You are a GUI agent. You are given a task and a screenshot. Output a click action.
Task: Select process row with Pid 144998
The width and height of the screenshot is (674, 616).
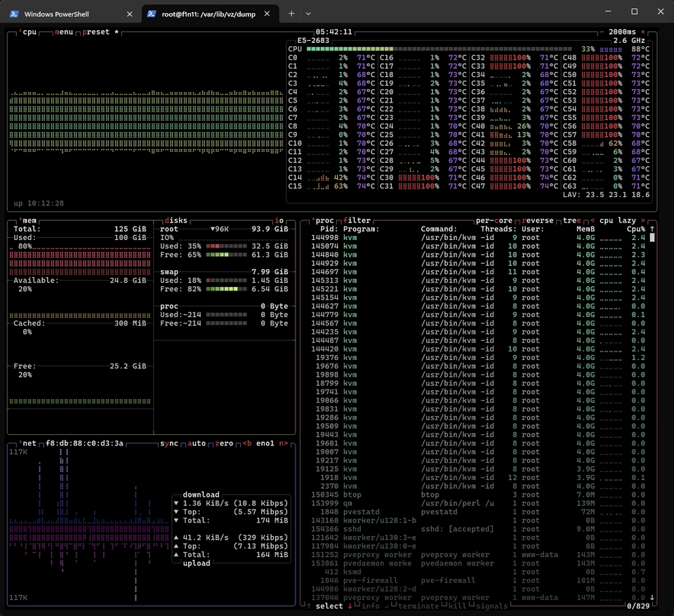(478, 238)
